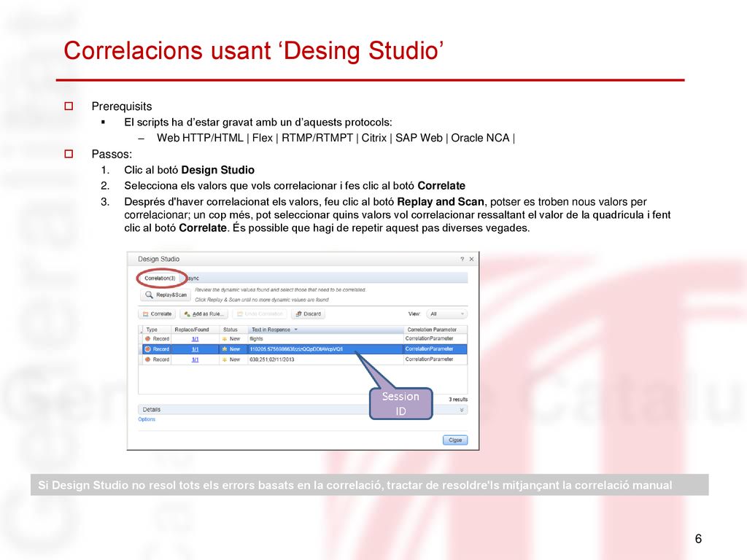Click the slide heading 'Prerequisits'
747x560 pixels.
[122, 106]
